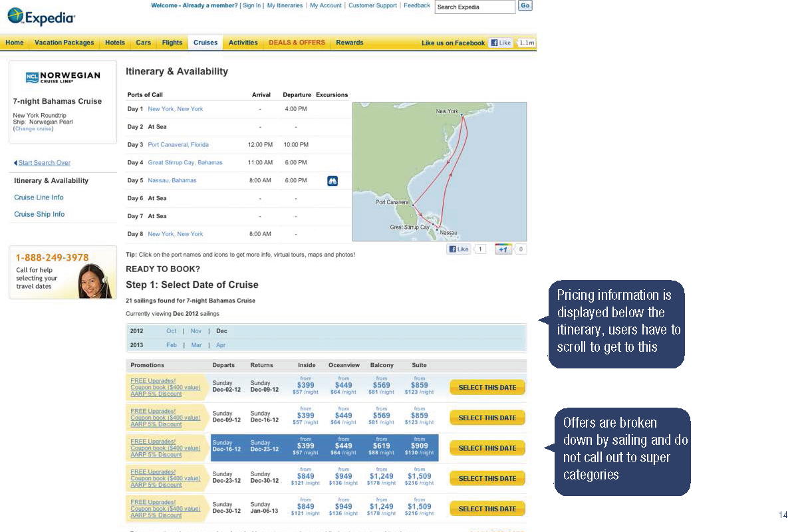798x532 pixels.
Task: Open Cruise Ship Info in sidebar
Action: [x=40, y=214]
